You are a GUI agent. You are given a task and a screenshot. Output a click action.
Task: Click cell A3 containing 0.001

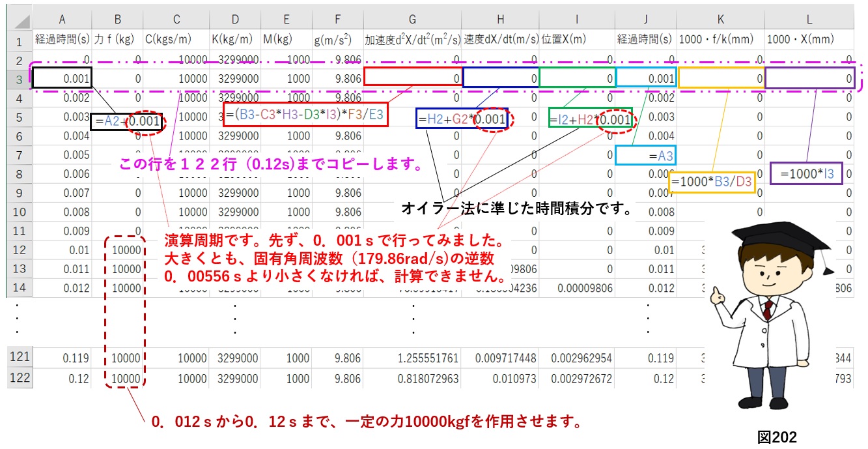63,78
